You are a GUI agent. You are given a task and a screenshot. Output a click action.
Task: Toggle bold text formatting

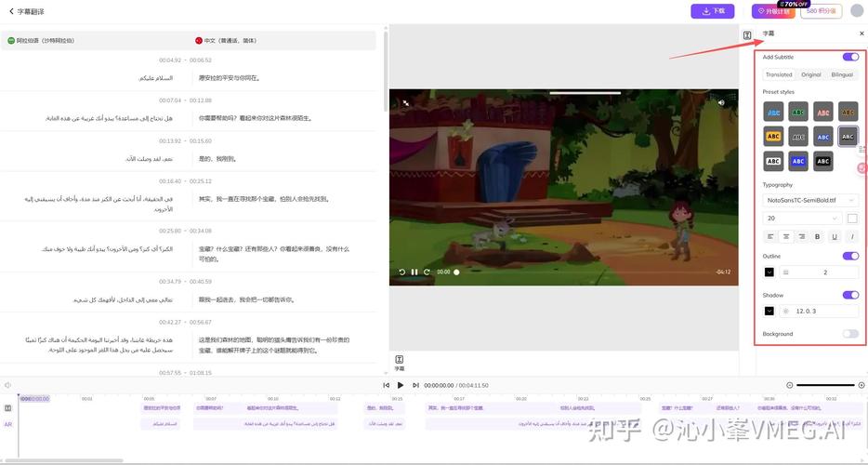[x=817, y=236]
